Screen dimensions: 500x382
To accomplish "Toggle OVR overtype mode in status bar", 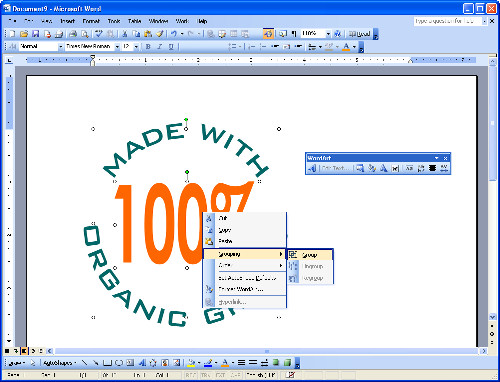I will [x=236, y=375].
